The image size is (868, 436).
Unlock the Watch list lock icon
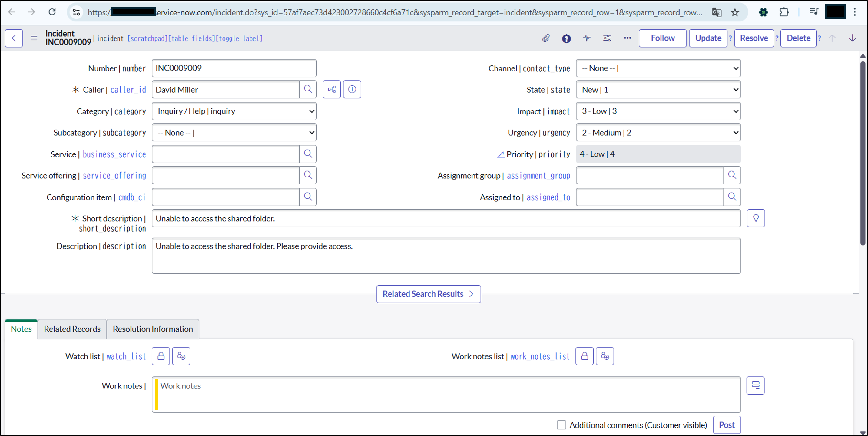[161, 356]
